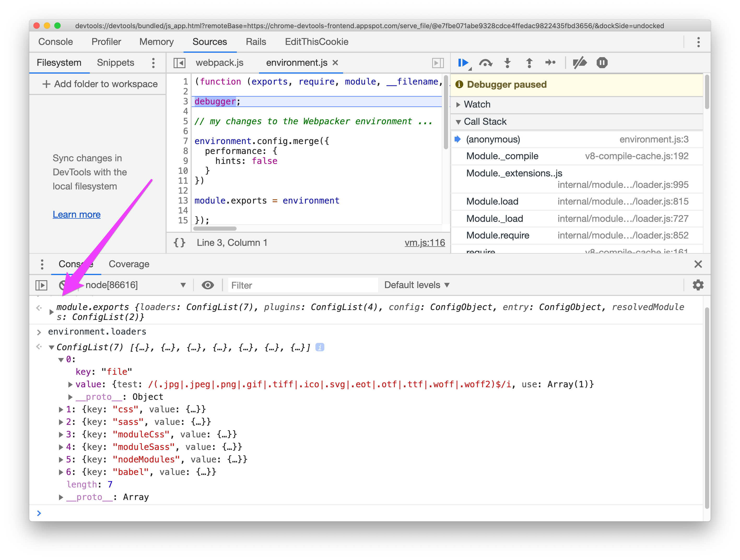Select Module._extensions..js stack frame

coord(577,179)
